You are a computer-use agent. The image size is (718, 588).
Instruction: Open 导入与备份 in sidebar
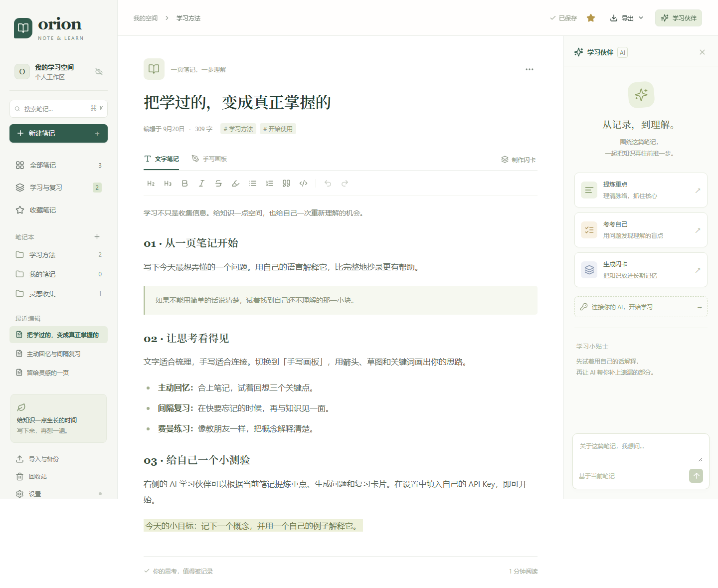[x=58, y=459]
